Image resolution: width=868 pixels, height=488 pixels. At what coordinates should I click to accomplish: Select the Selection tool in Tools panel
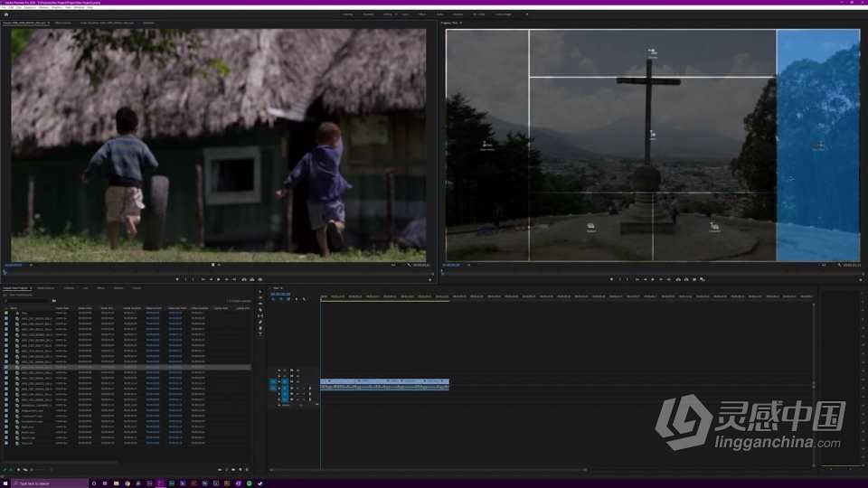[x=260, y=292]
